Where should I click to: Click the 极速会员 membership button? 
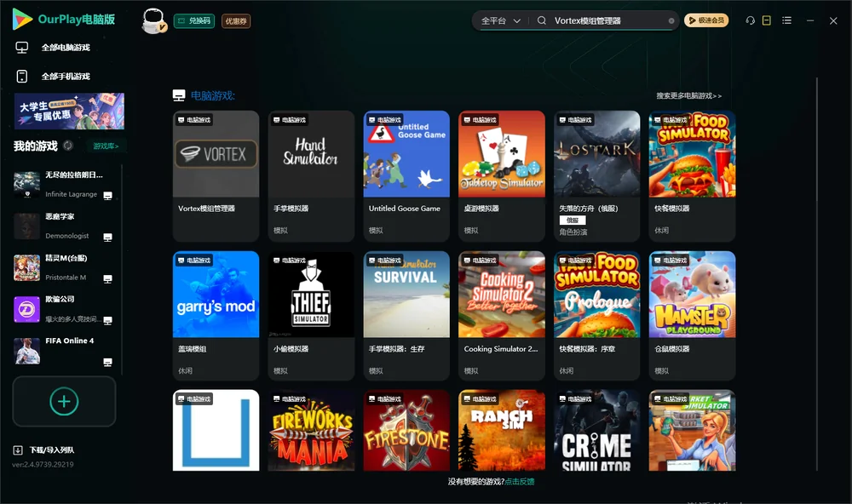tap(706, 20)
